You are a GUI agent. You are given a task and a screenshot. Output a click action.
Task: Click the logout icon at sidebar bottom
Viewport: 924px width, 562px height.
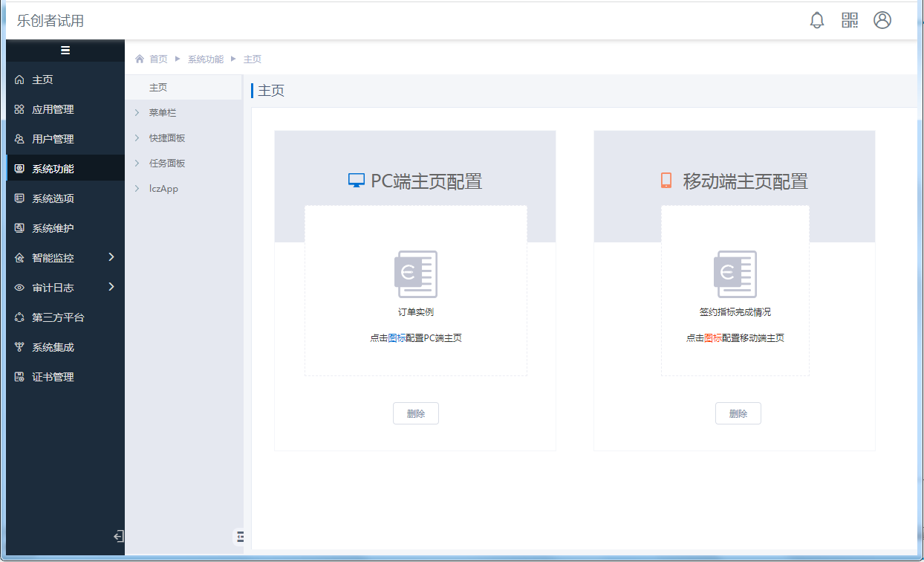[x=118, y=536]
